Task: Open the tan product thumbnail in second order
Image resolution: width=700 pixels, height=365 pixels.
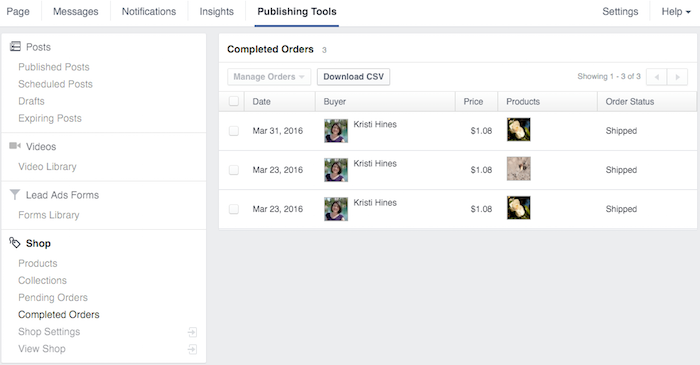Action: (x=519, y=169)
